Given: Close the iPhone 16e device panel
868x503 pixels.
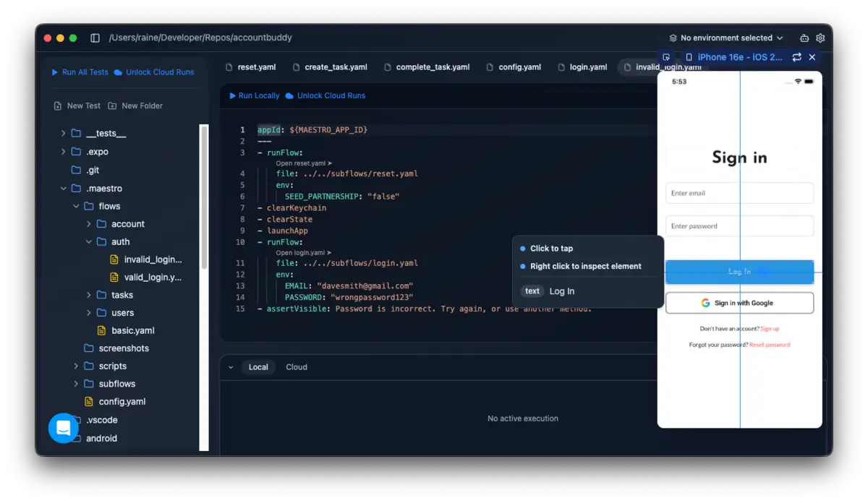Looking at the screenshot, I should [x=812, y=57].
